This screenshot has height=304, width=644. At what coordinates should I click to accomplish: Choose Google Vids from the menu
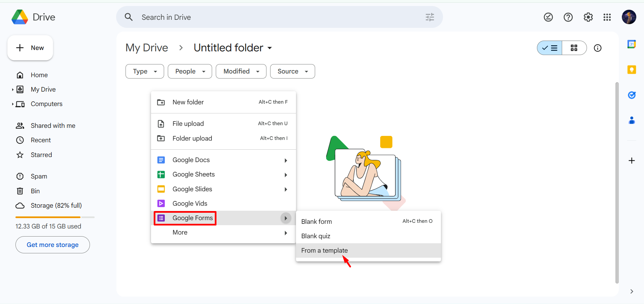[224, 204]
